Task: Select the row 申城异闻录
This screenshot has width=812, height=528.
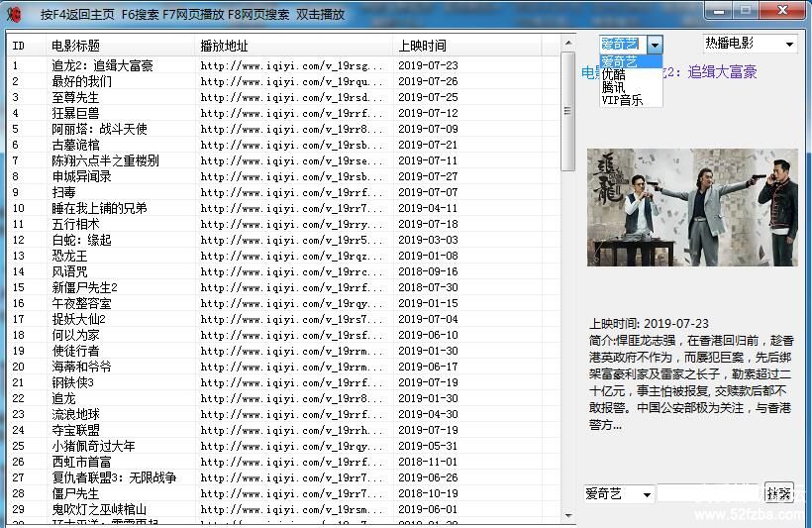Action: [x=284, y=176]
